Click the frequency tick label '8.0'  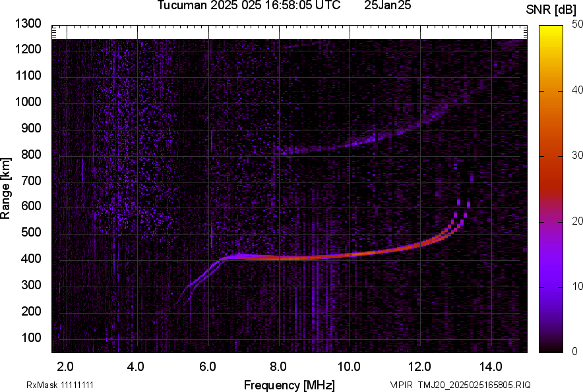coord(278,367)
